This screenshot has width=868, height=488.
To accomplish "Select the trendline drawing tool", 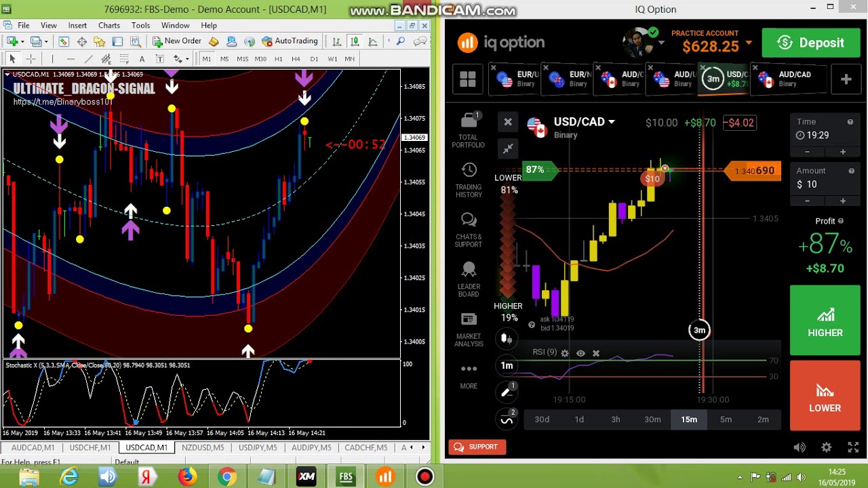I will [x=88, y=59].
